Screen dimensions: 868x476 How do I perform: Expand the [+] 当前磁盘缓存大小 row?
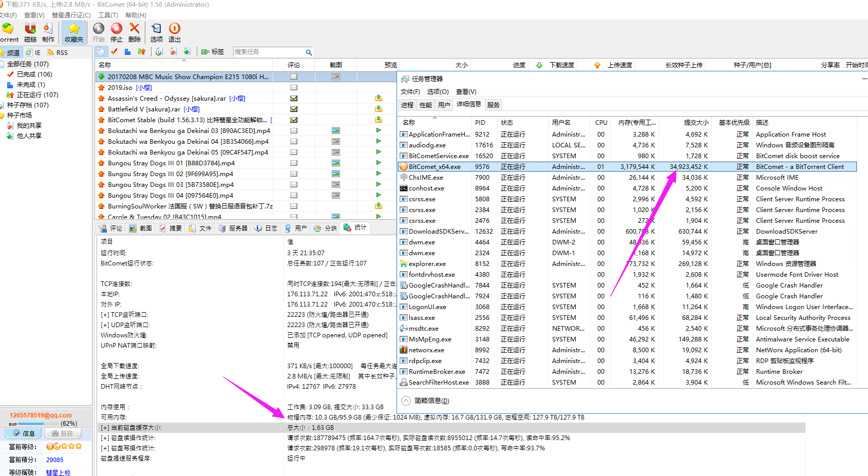105,428
